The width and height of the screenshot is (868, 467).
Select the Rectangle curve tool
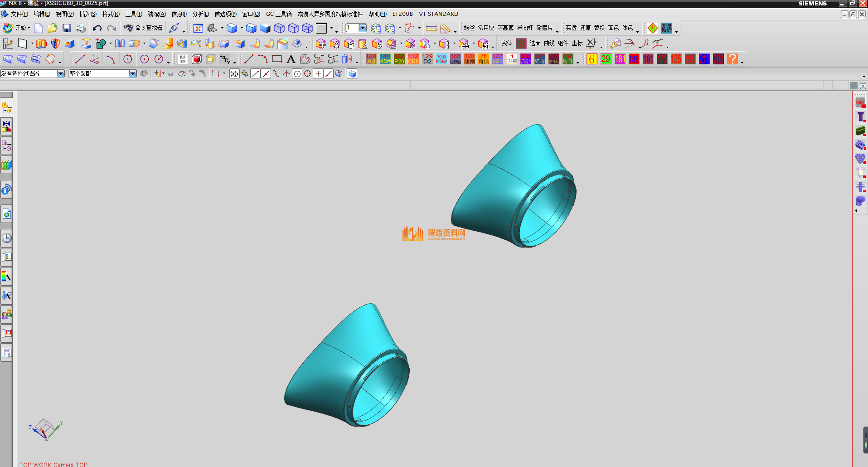277,59
